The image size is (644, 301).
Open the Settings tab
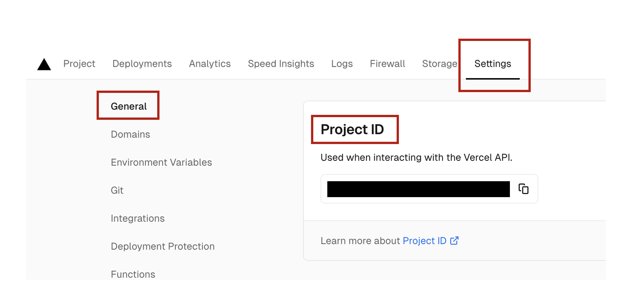(492, 64)
